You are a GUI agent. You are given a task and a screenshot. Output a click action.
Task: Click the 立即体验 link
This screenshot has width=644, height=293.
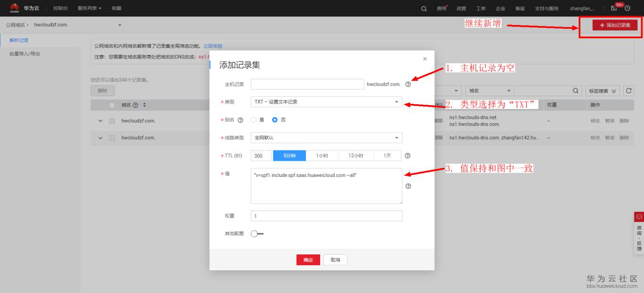pyautogui.click(x=213, y=46)
